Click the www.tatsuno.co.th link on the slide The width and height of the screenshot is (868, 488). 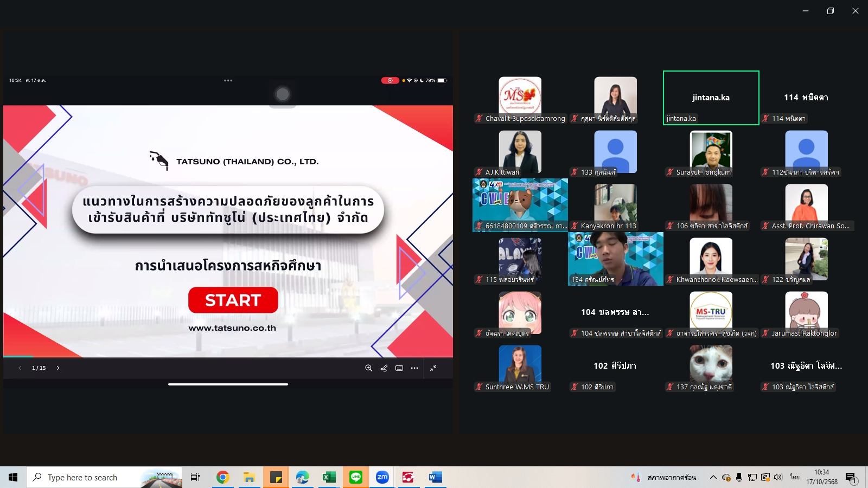pyautogui.click(x=232, y=328)
